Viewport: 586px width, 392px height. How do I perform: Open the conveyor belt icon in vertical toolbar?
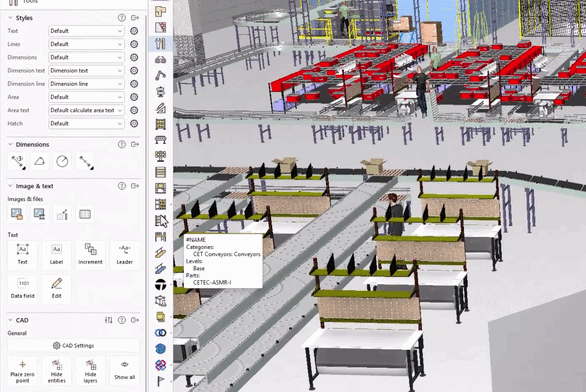[160, 140]
